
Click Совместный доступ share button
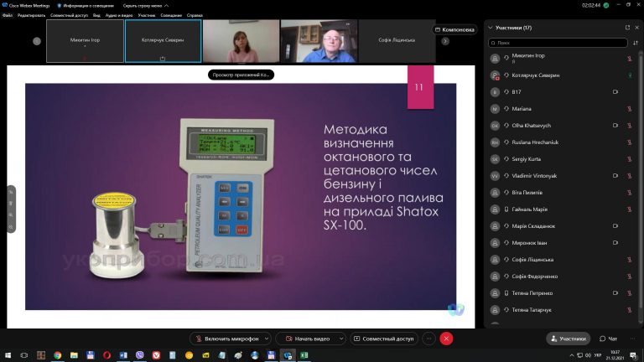(x=383, y=339)
